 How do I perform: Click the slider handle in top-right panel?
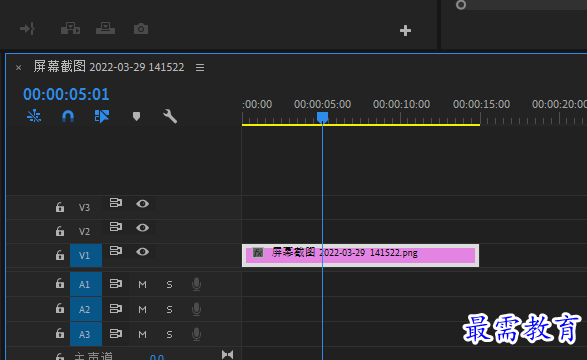tap(461, 5)
